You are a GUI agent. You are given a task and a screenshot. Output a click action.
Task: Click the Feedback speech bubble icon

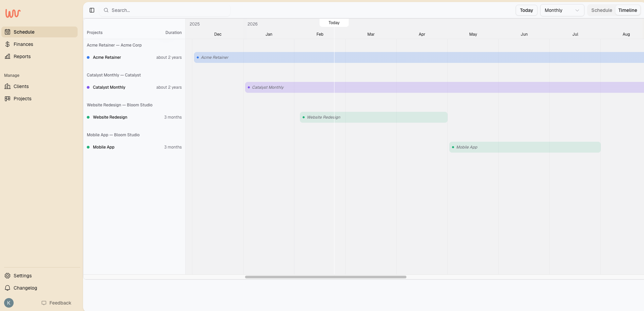tap(44, 303)
